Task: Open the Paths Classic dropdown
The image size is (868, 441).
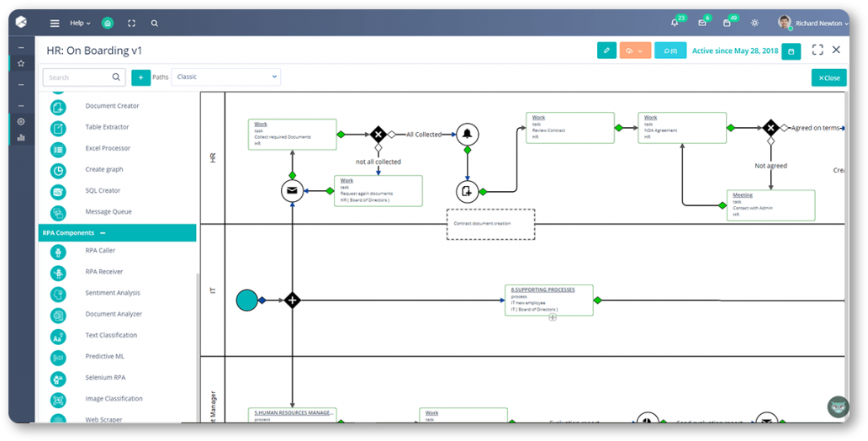Action: tap(226, 77)
